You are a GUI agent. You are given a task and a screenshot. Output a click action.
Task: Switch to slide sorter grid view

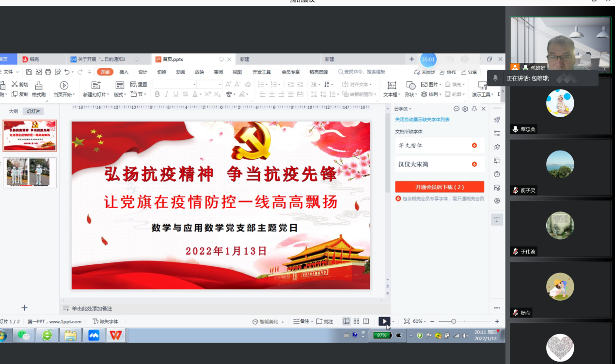[356, 321]
